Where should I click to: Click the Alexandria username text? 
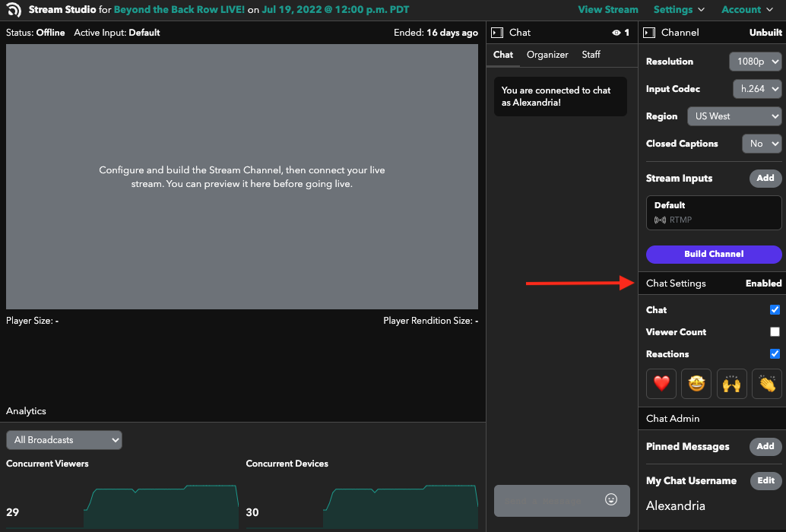click(675, 505)
